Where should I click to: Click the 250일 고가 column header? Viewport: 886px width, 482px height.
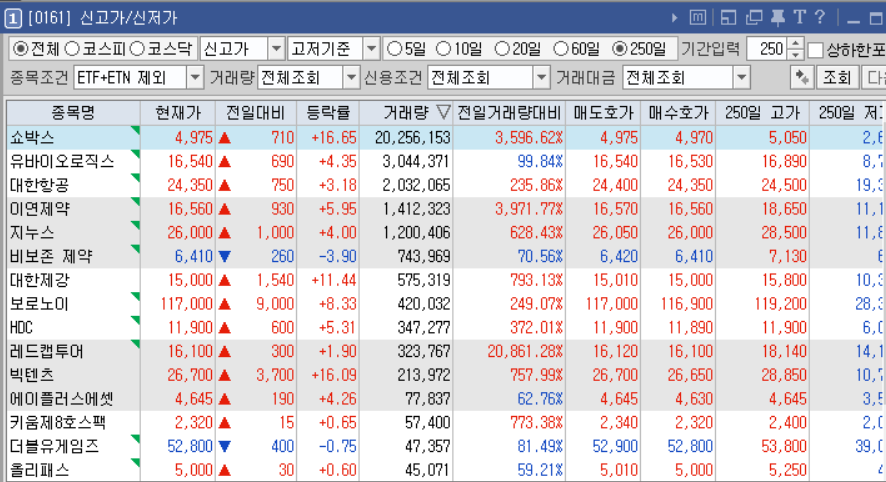762,112
